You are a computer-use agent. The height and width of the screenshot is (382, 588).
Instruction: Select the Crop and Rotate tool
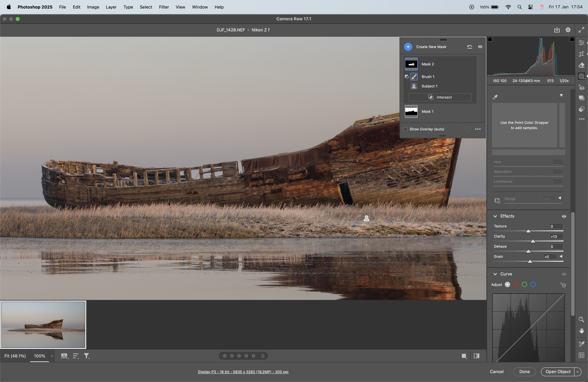[582, 54]
